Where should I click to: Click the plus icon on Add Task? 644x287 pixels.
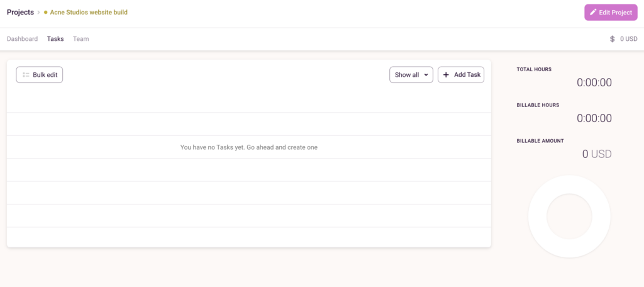pos(446,75)
